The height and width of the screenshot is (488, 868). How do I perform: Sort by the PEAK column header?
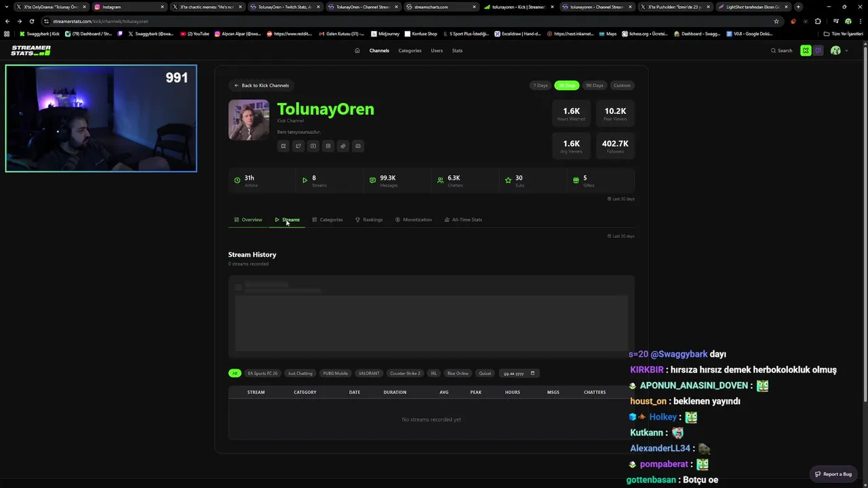pos(476,392)
